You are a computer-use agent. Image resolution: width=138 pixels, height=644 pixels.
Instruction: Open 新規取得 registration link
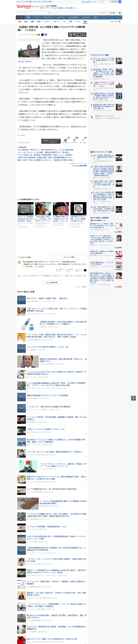pyautogui.click(x=54, y=6)
